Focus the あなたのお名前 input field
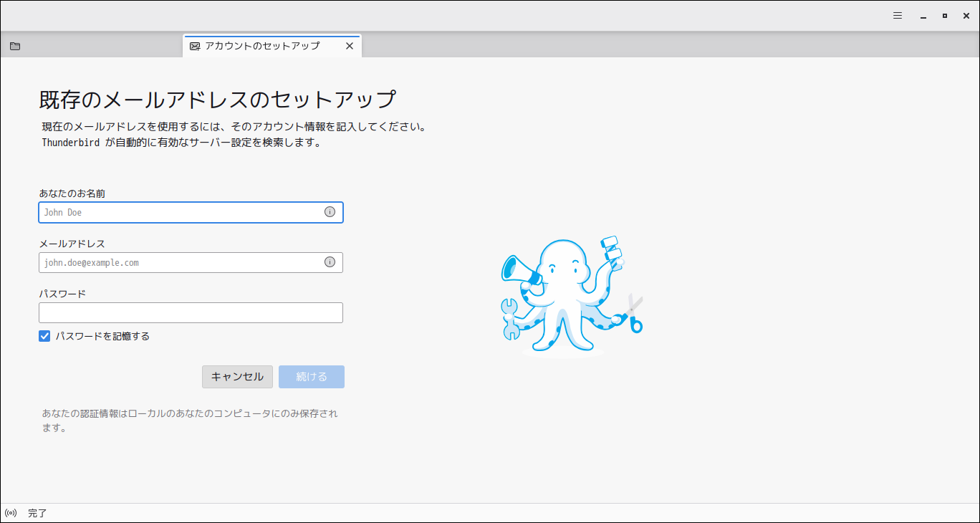980x523 pixels. pos(191,212)
